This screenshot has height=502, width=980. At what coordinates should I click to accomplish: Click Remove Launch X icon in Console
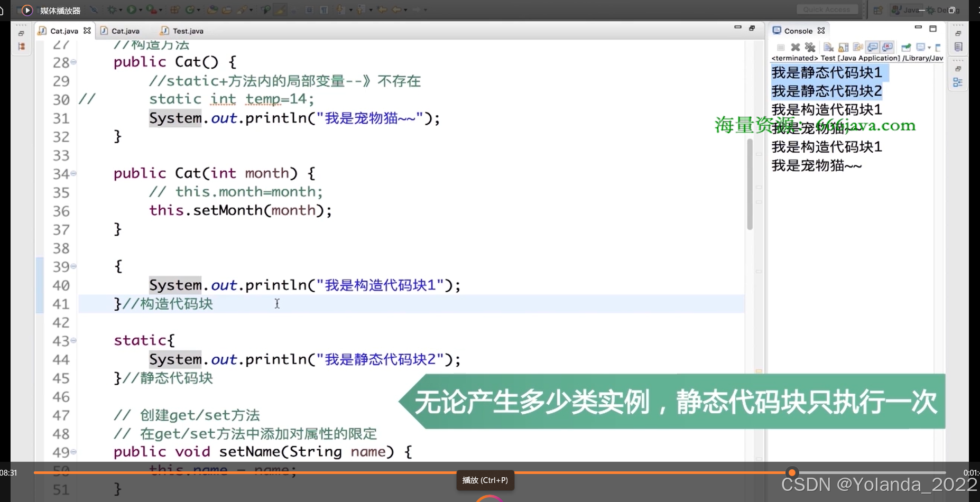pos(795,47)
